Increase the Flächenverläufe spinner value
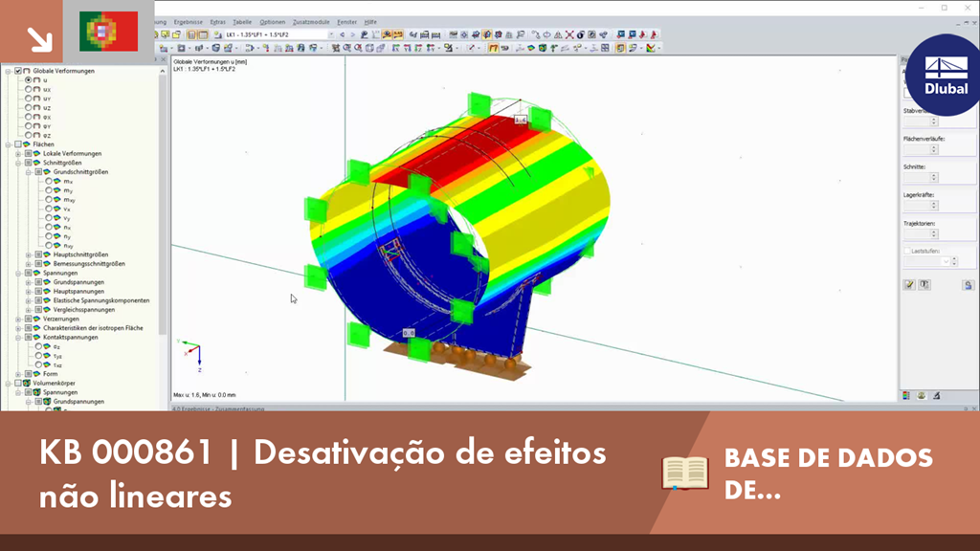This screenshot has height=551, width=980. tap(934, 147)
